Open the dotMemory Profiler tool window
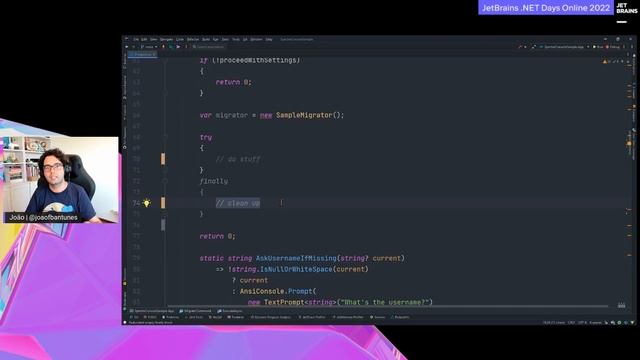Image resolution: width=640 pixels, height=360 pixels. click(348, 317)
